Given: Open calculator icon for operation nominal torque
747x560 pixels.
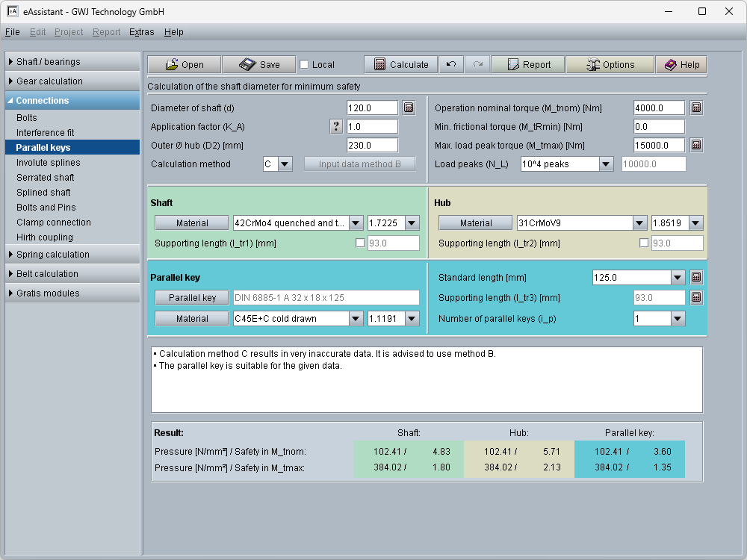Looking at the screenshot, I should coord(695,108).
